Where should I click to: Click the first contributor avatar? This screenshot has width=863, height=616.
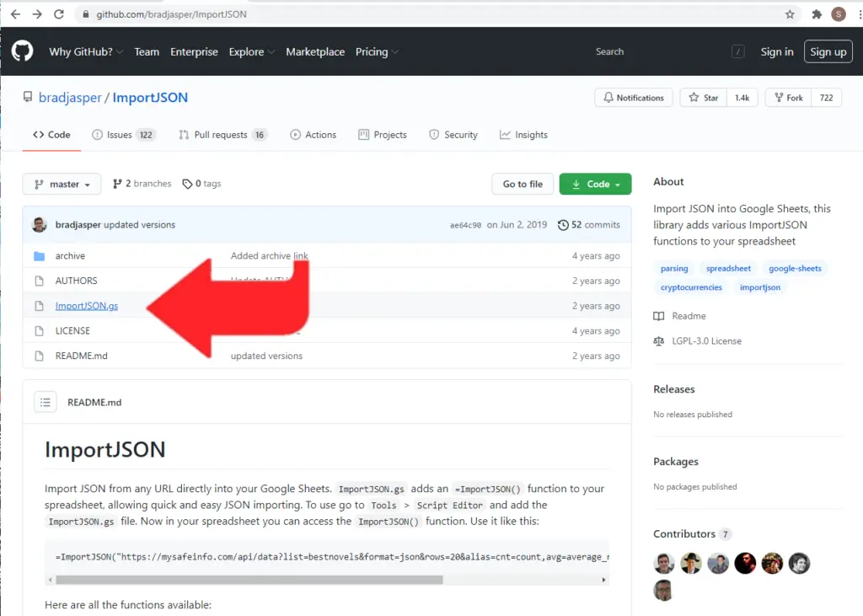pyautogui.click(x=663, y=564)
